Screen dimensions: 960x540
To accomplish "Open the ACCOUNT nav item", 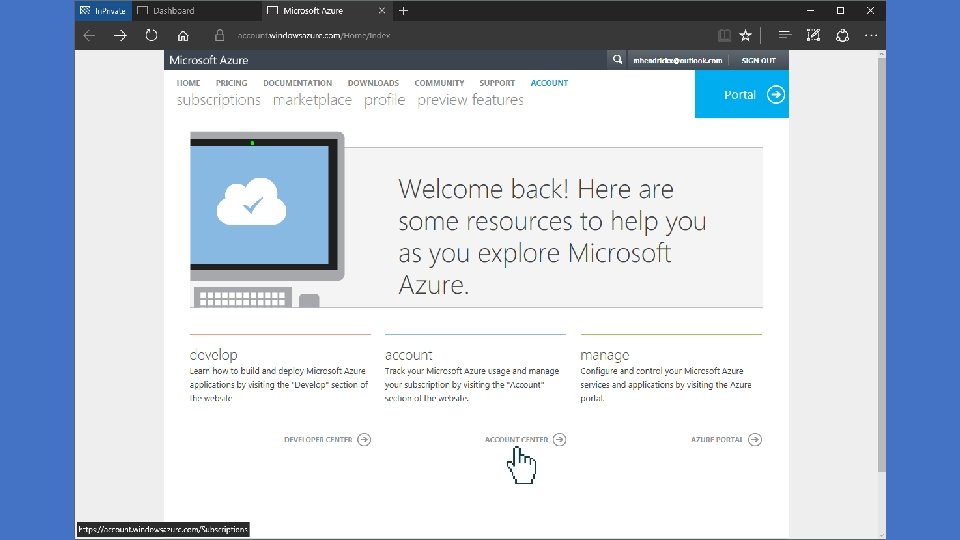I will tap(549, 83).
